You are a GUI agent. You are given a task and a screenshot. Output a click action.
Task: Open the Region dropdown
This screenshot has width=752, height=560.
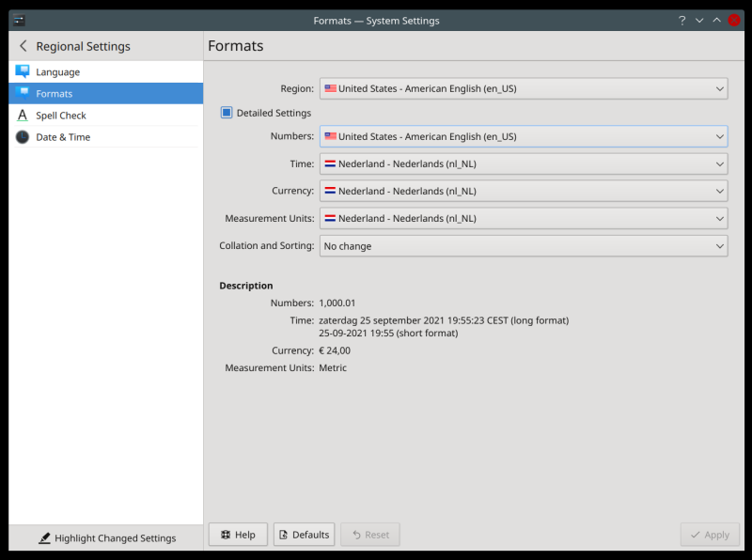point(523,88)
